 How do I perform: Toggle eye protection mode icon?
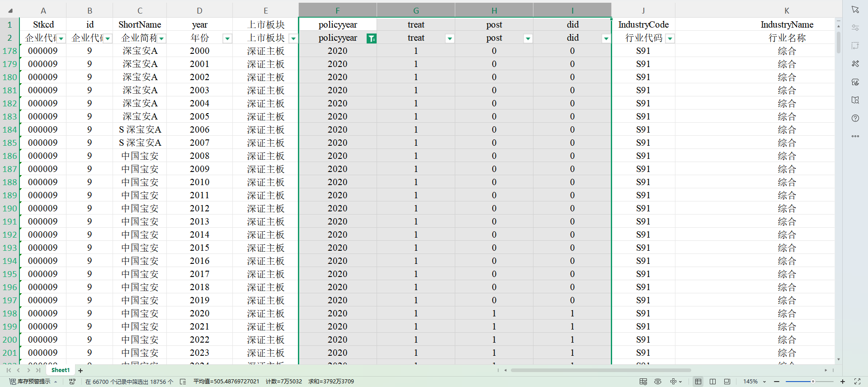tap(658, 382)
